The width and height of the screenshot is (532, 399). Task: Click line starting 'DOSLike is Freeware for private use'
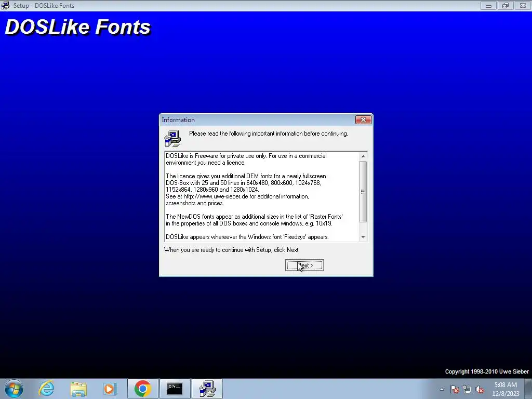[x=246, y=156]
